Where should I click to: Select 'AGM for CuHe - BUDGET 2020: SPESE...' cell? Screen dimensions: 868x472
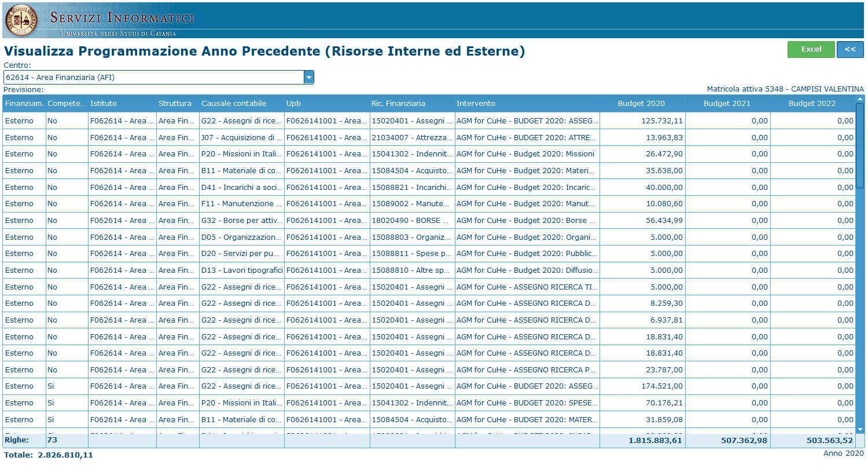pyautogui.click(x=527, y=403)
